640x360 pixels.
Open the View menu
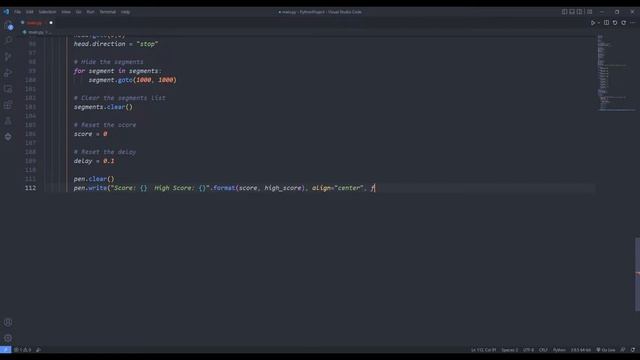coord(66,12)
